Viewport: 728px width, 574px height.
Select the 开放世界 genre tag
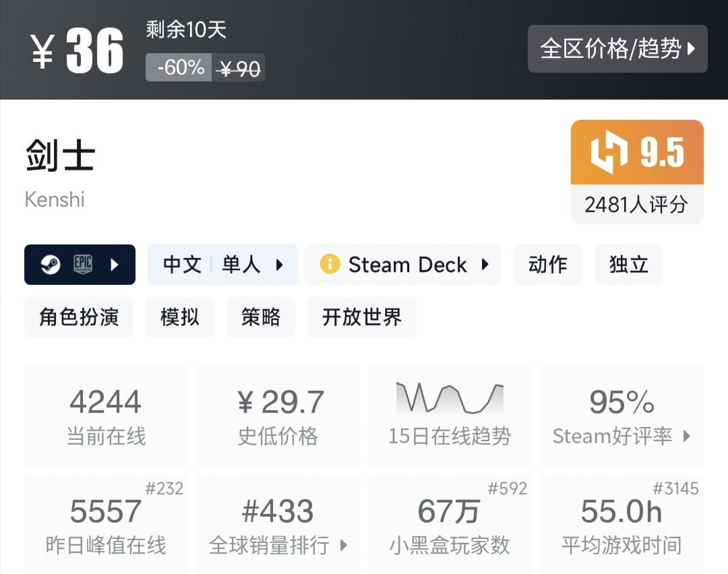point(361,317)
